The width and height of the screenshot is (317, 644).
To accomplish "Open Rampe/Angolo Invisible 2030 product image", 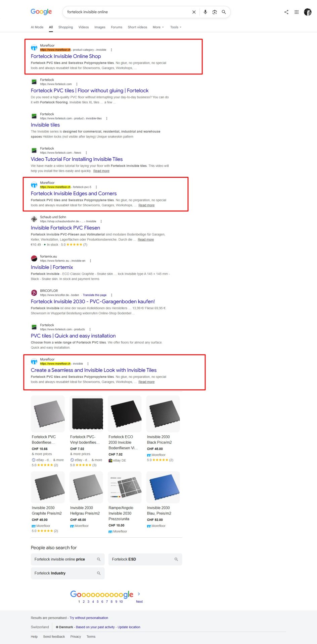I will tap(125, 487).
